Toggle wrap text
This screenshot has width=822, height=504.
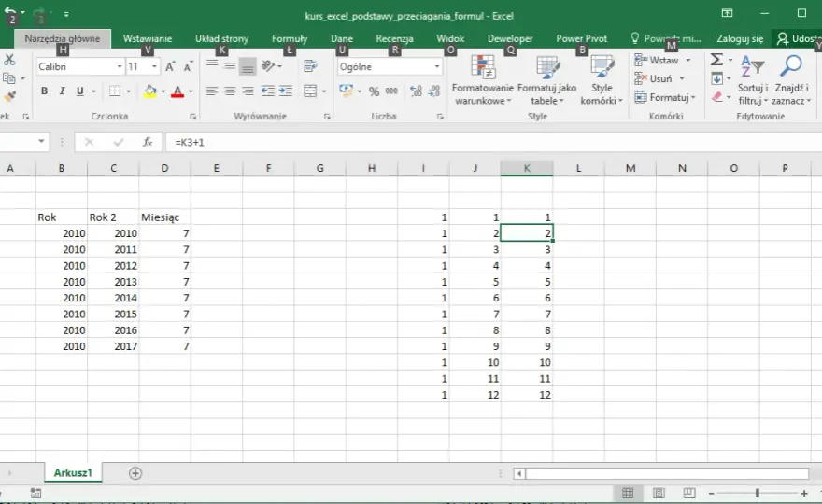(310, 66)
